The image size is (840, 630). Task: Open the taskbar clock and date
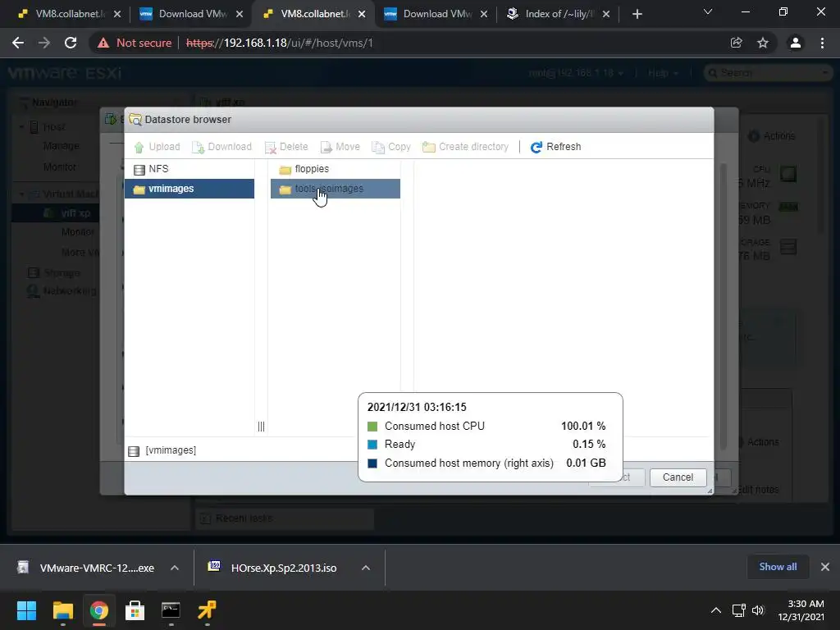click(801, 610)
